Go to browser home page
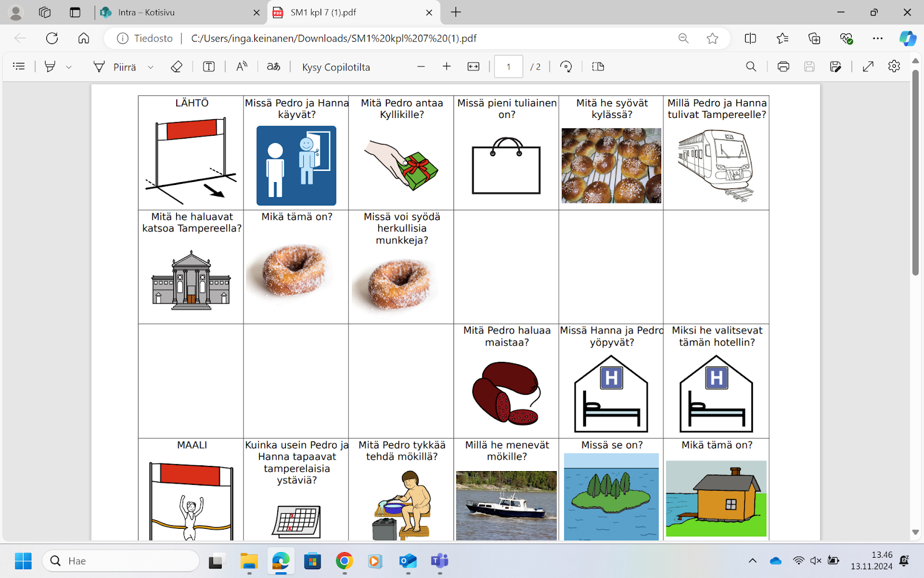 pyautogui.click(x=84, y=38)
